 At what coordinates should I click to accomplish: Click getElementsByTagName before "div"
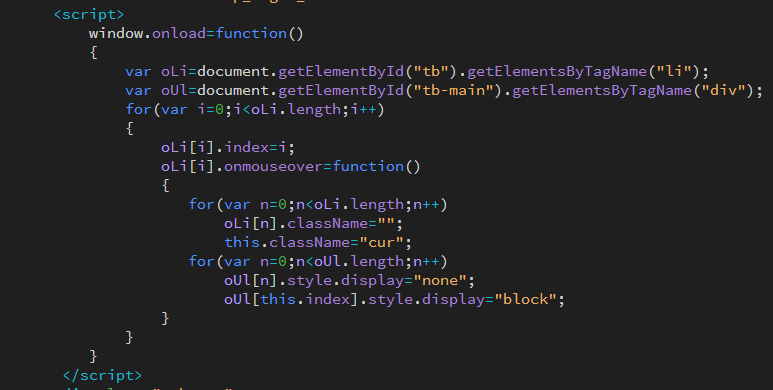[x=602, y=91]
